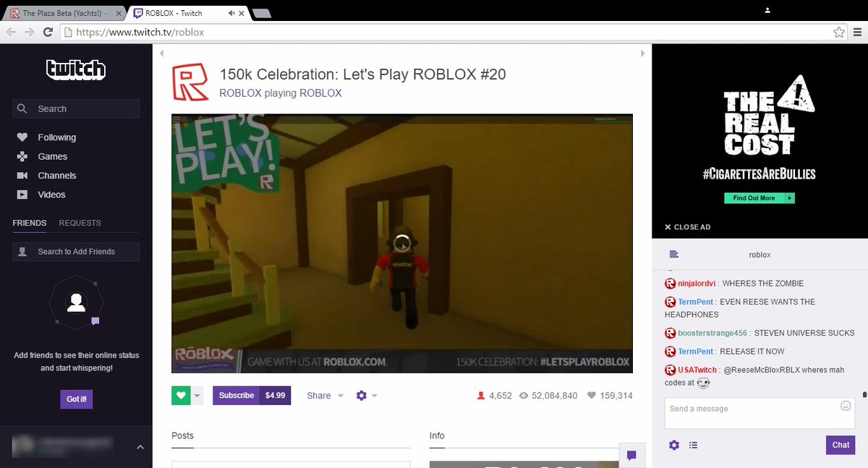Image resolution: width=868 pixels, height=468 pixels.
Task: Open the Posts section tab
Action: (182, 435)
